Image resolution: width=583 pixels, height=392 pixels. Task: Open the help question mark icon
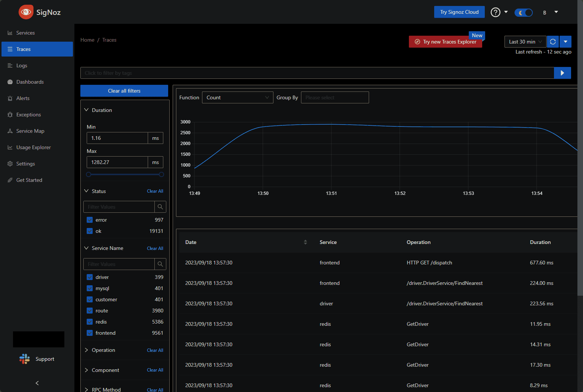coord(495,12)
